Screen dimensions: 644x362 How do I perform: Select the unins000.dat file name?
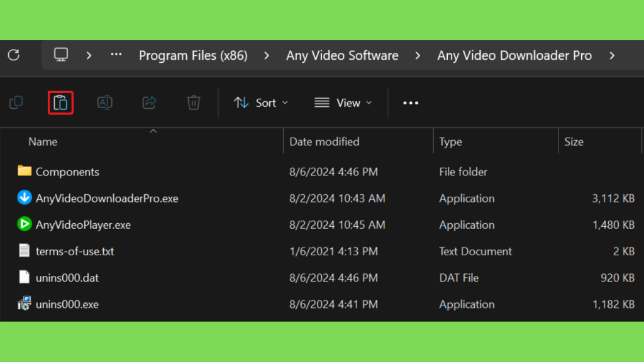(x=67, y=278)
